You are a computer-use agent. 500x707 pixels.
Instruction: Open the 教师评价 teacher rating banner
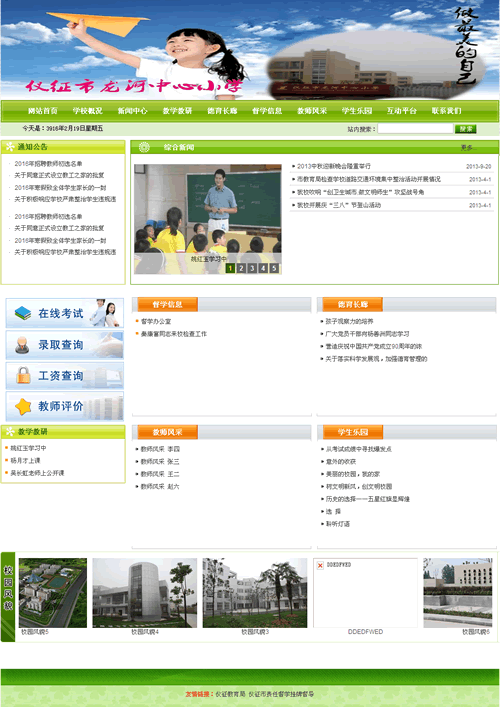64,406
